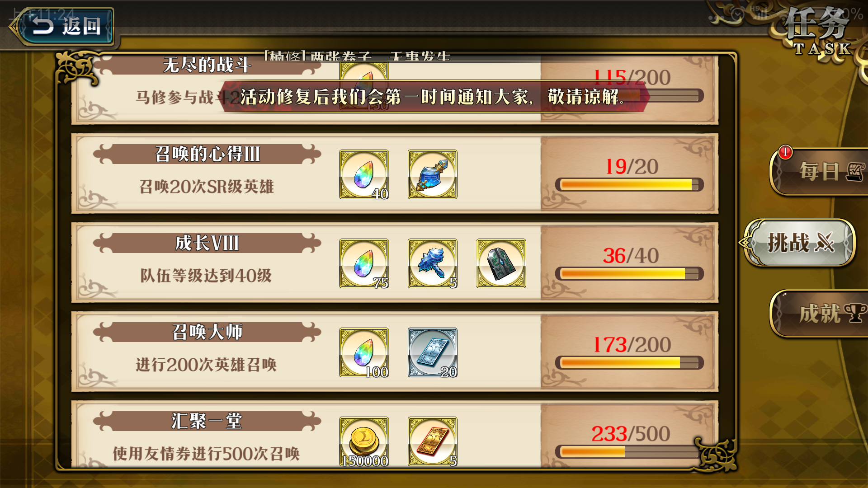868x488 pixels.
Task: Open the 召唤的心得III task title
Action: (x=207, y=154)
